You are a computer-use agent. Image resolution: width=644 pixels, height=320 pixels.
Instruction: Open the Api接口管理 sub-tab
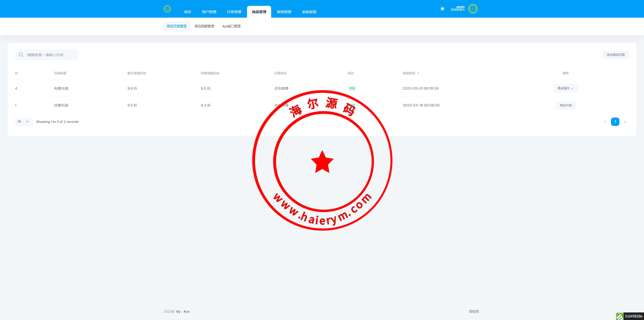[x=231, y=26]
